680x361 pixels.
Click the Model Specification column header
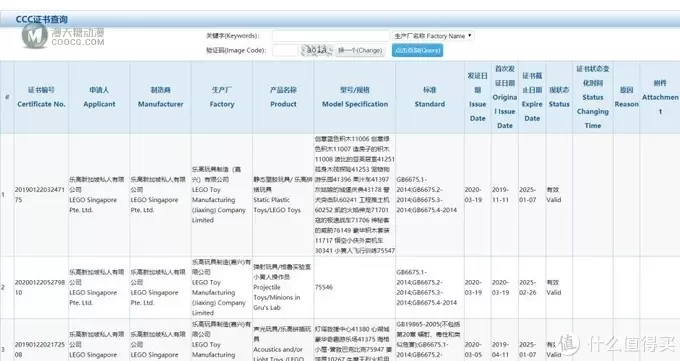pyautogui.click(x=355, y=97)
